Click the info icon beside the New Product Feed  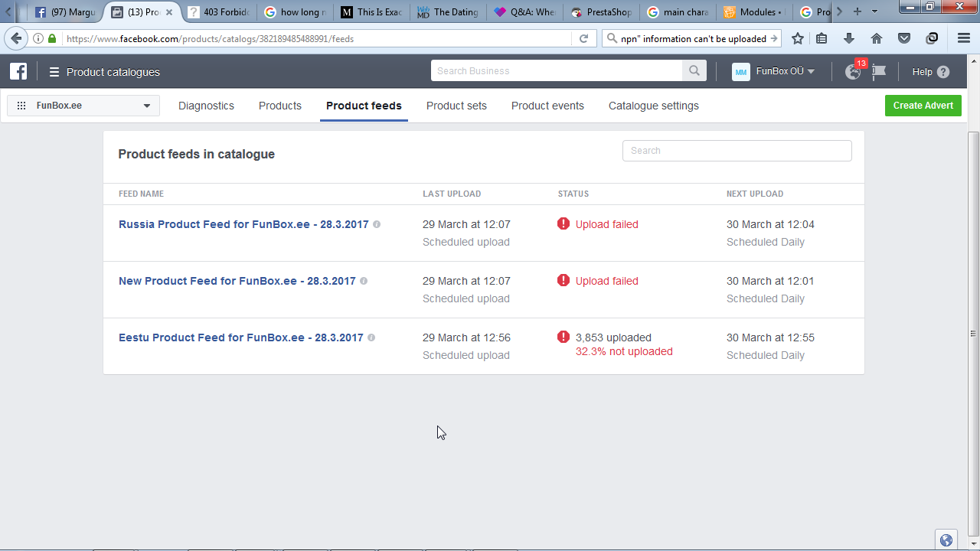point(364,281)
